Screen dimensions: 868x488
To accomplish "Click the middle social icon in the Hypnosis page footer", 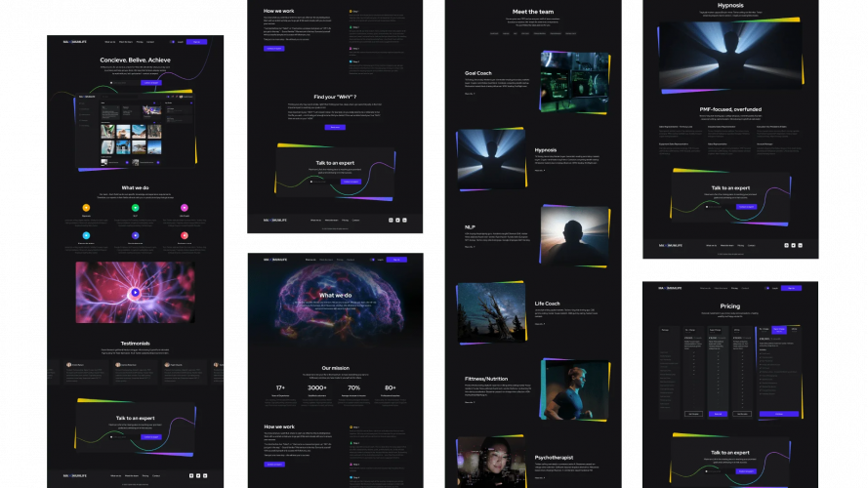I will click(793, 245).
